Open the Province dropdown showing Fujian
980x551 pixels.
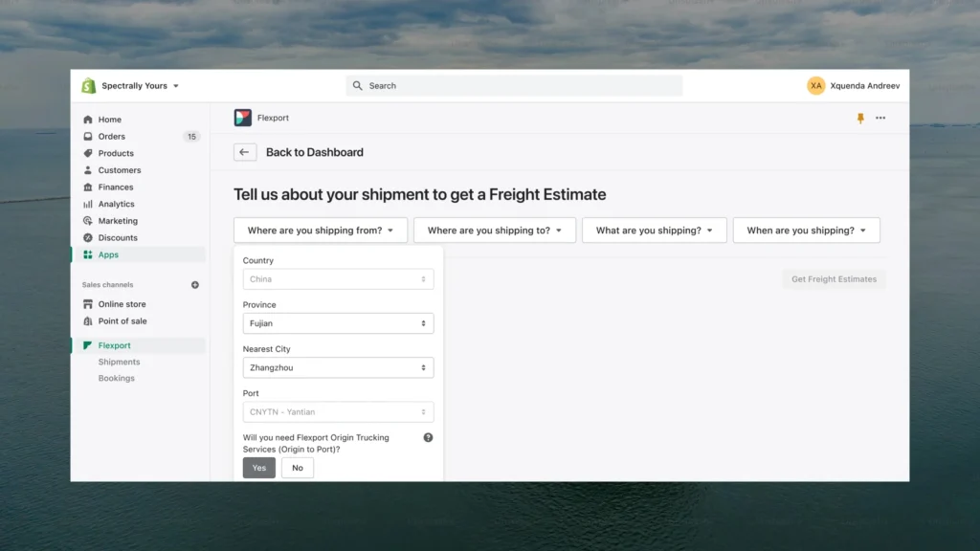coord(337,323)
